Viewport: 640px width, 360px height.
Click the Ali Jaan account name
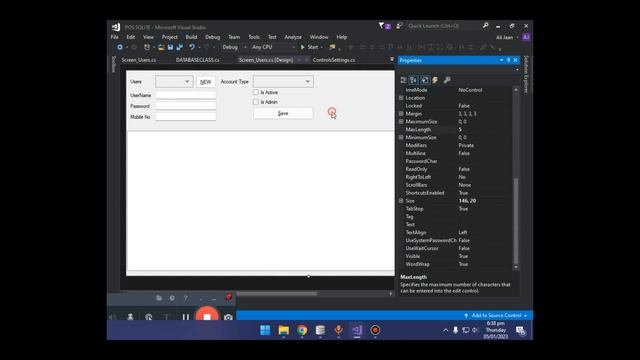coord(504,38)
